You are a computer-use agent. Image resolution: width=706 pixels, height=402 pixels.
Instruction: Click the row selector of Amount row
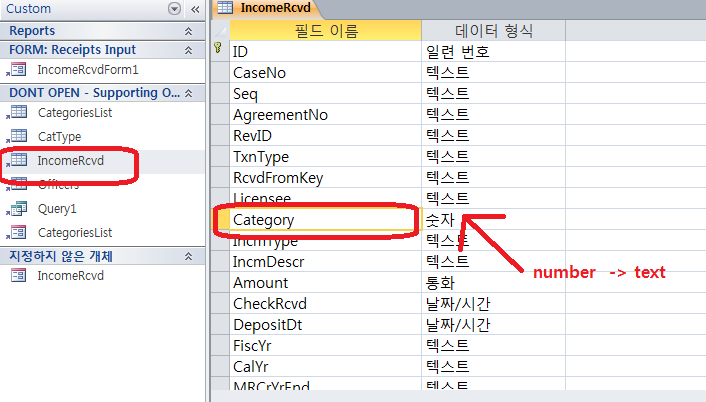(x=220, y=283)
